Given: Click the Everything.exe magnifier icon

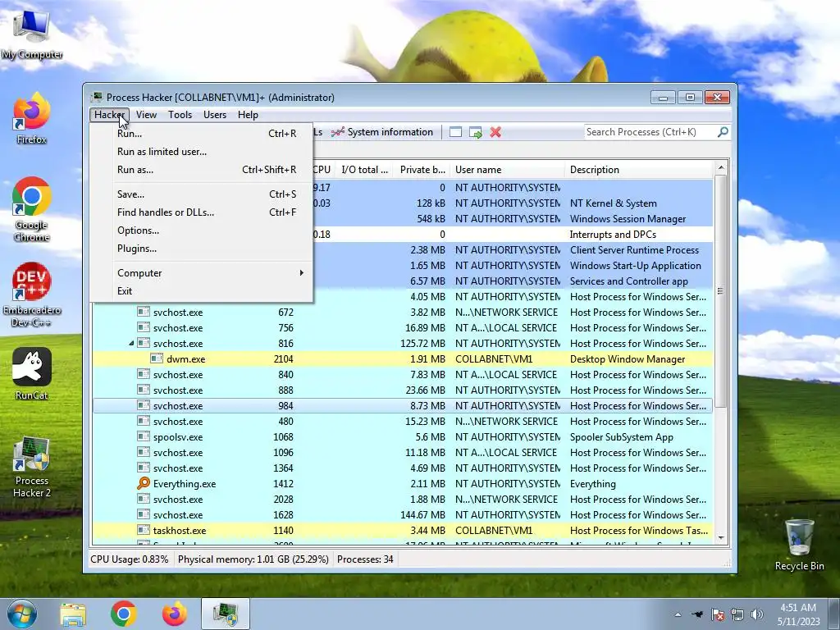Looking at the screenshot, I should click(143, 484).
